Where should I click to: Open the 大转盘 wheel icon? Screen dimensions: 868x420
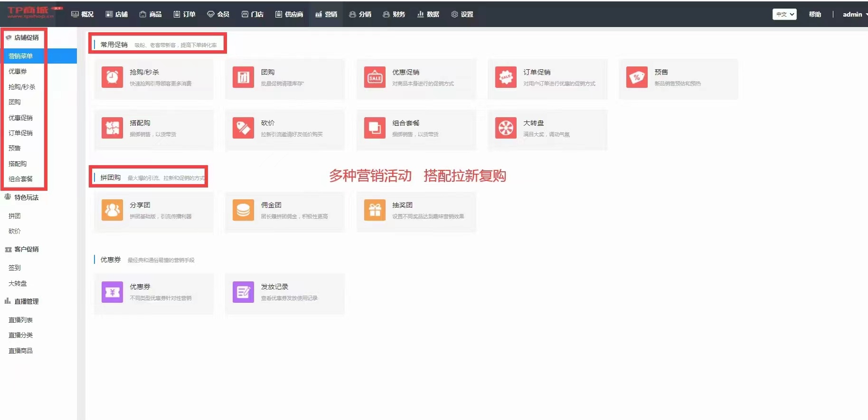506,128
